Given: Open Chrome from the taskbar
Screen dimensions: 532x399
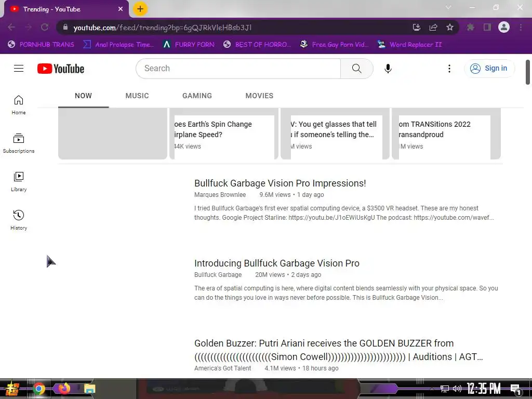Looking at the screenshot, I should (x=38, y=389).
